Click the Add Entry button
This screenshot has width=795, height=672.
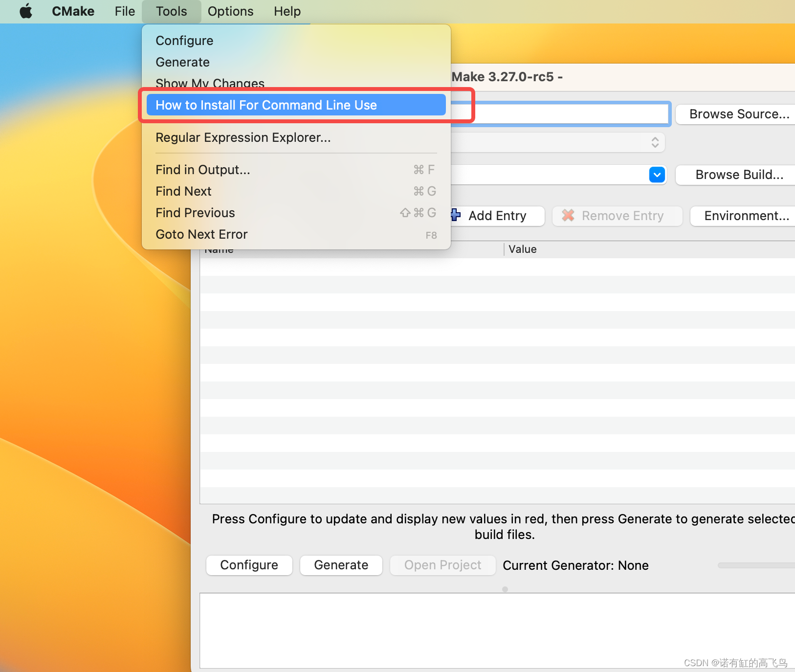(x=497, y=216)
